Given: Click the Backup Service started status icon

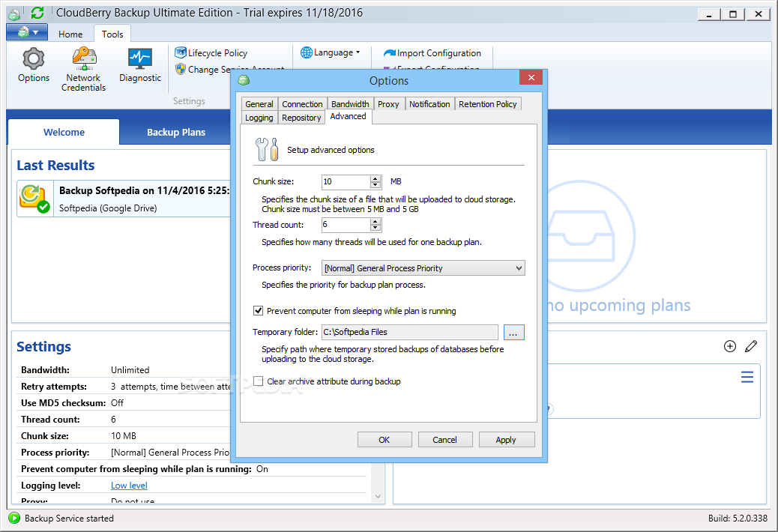Looking at the screenshot, I should point(14,518).
